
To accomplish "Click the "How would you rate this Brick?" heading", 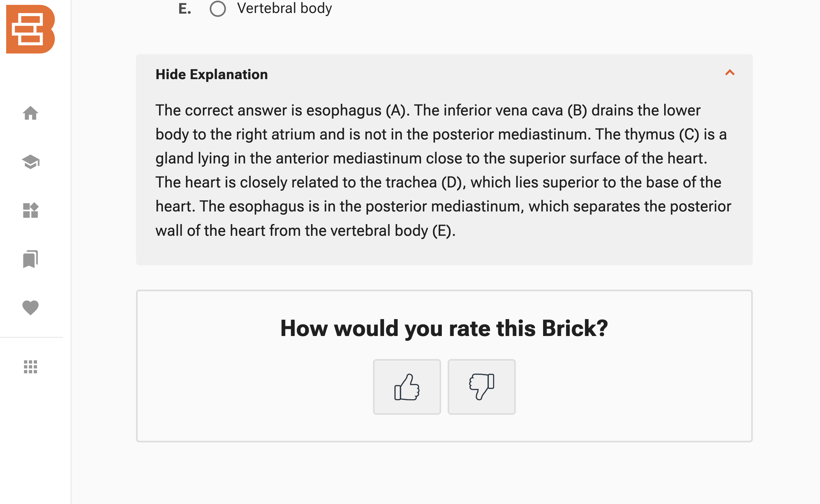I will point(444,328).
